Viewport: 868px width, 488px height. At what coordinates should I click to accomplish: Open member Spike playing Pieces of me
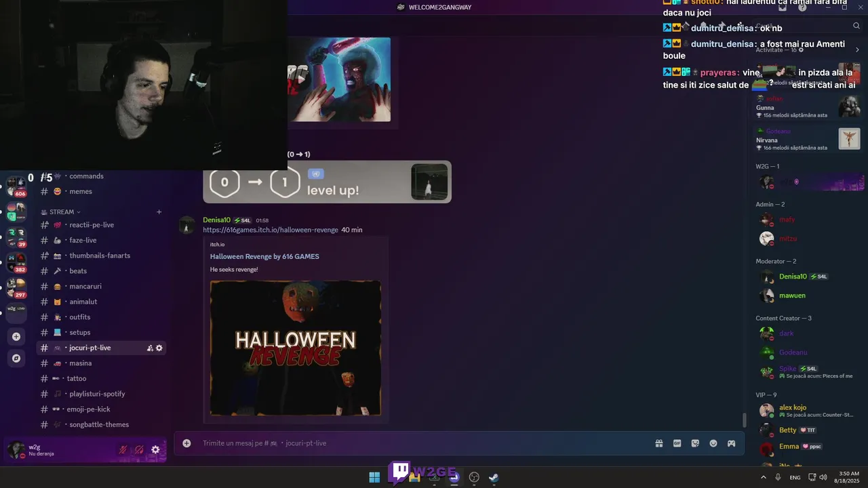coord(808,372)
